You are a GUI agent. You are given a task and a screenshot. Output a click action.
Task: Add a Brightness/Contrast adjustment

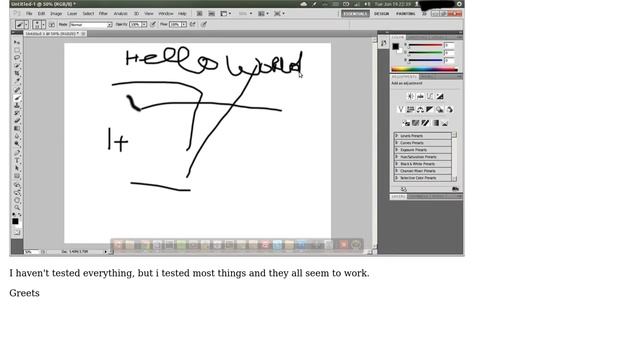(410, 96)
